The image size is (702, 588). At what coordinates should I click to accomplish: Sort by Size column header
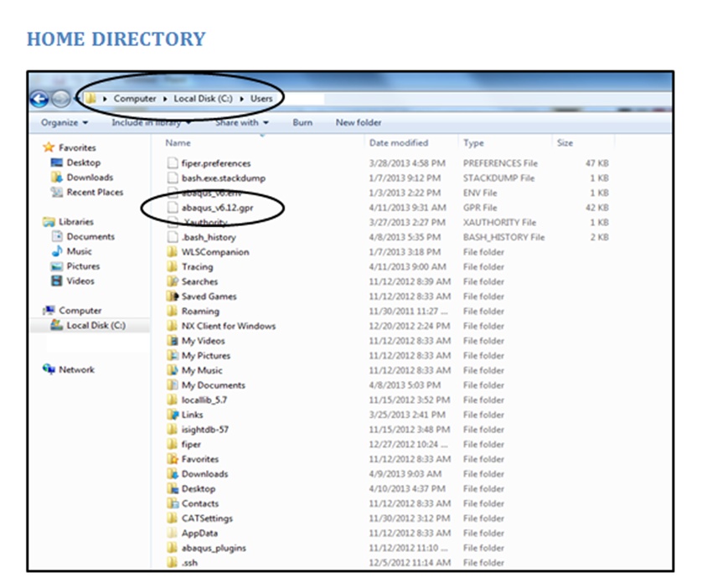click(x=565, y=142)
